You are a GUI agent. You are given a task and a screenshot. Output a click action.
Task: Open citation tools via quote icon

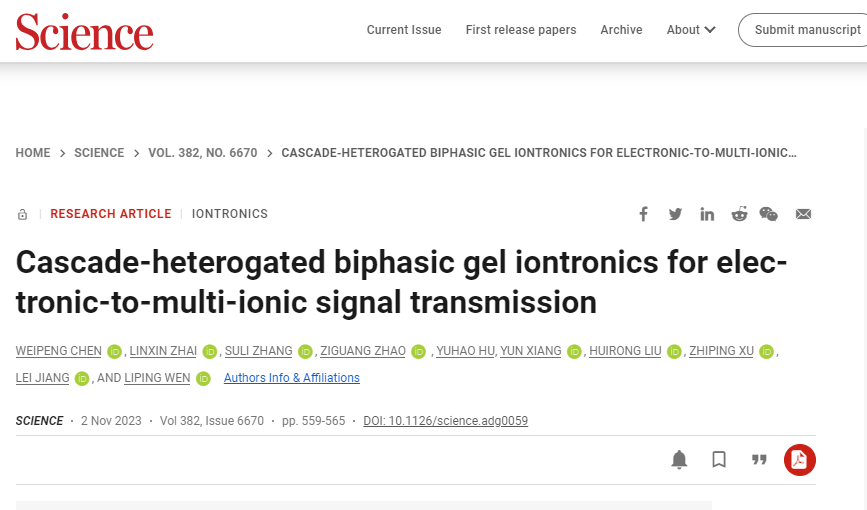click(x=759, y=460)
